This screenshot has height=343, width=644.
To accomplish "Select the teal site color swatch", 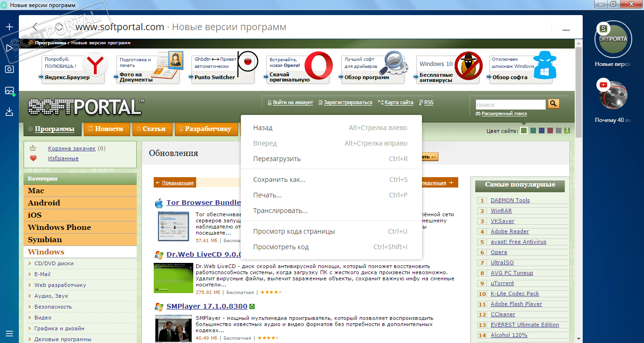I will (533, 131).
